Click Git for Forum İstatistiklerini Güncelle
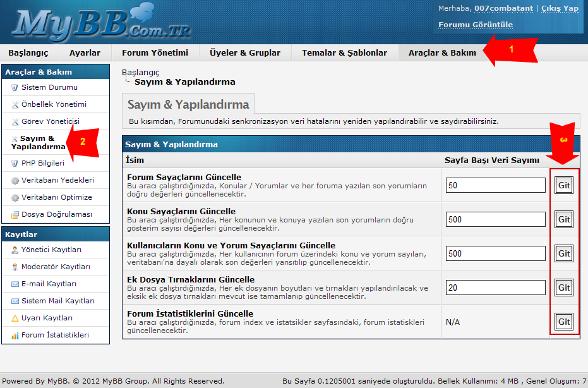Viewport: 588px width, 388px height. [564, 322]
